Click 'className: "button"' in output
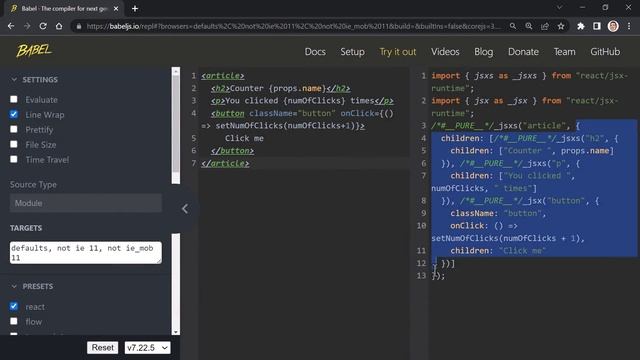This screenshot has height=360, width=640. pos(498,213)
